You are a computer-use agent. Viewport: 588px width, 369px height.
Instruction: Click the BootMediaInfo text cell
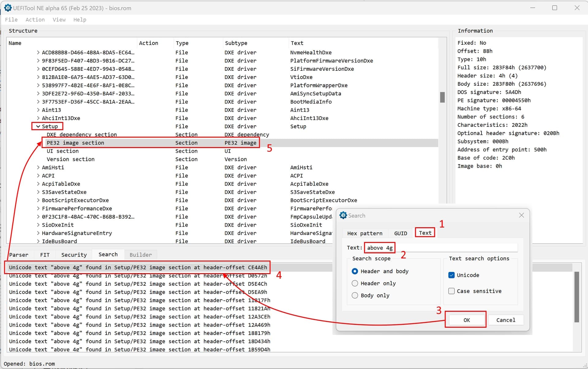tap(311, 102)
